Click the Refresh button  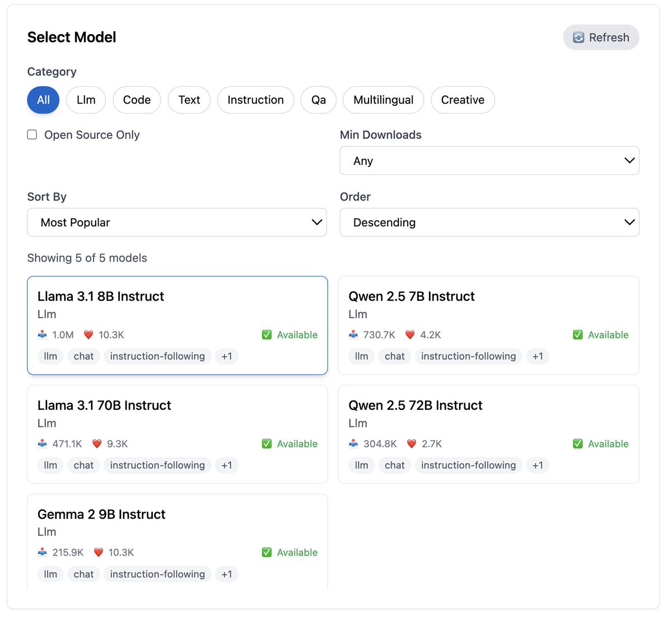601,38
